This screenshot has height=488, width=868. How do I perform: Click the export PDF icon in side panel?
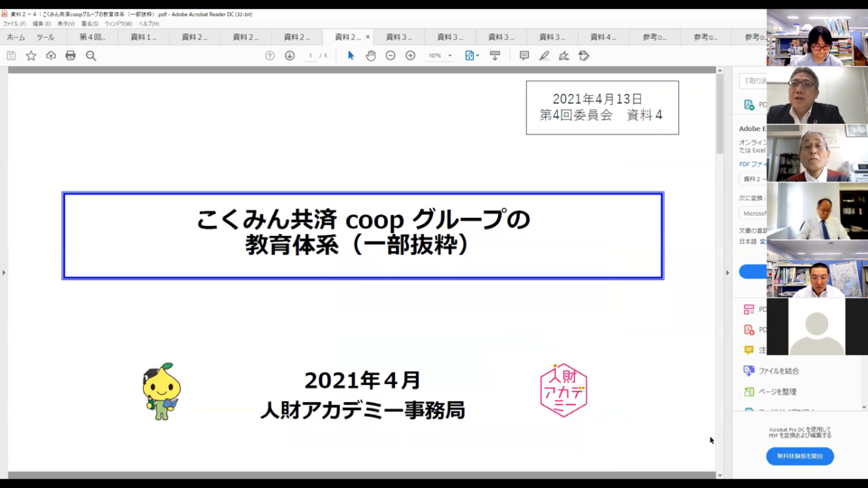click(x=749, y=105)
